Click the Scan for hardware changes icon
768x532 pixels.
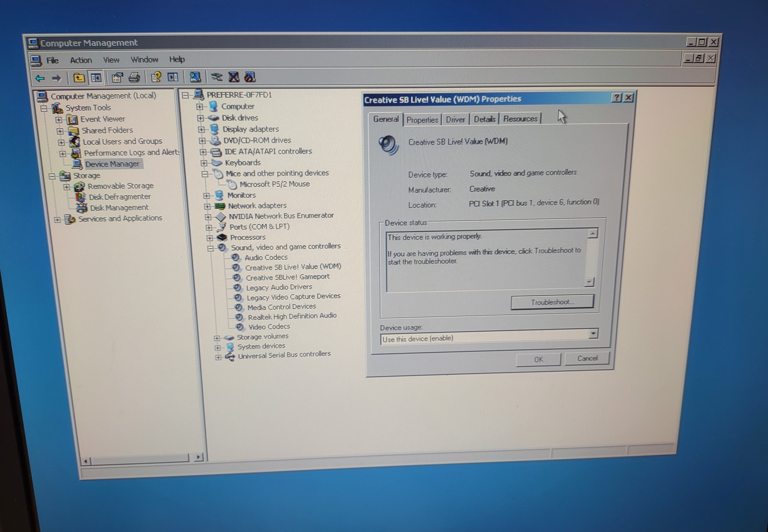tap(195, 77)
